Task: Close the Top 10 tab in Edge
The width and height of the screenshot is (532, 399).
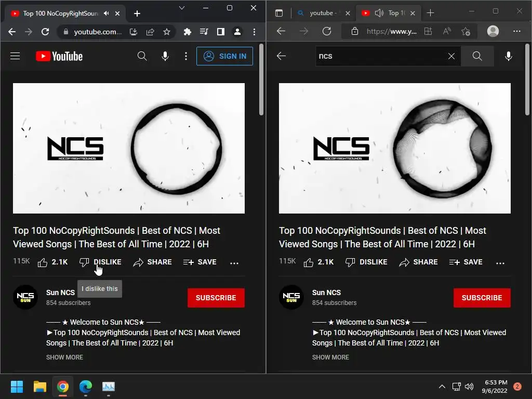Action: pyautogui.click(x=413, y=13)
